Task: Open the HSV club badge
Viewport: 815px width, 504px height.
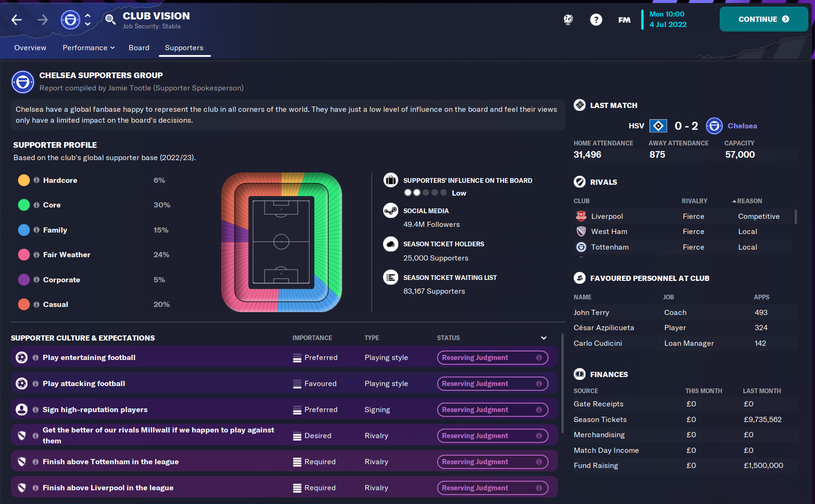Action: (x=658, y=126)
